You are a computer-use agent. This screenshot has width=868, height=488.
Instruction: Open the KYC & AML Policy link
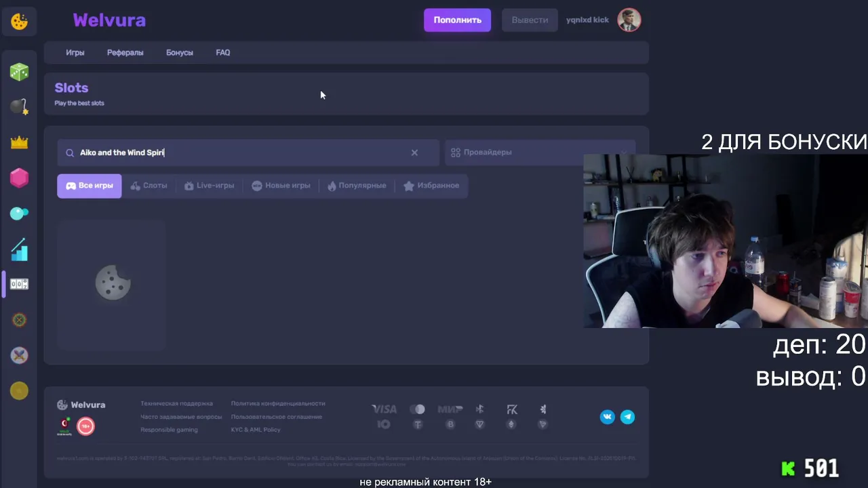click(256, 430)
